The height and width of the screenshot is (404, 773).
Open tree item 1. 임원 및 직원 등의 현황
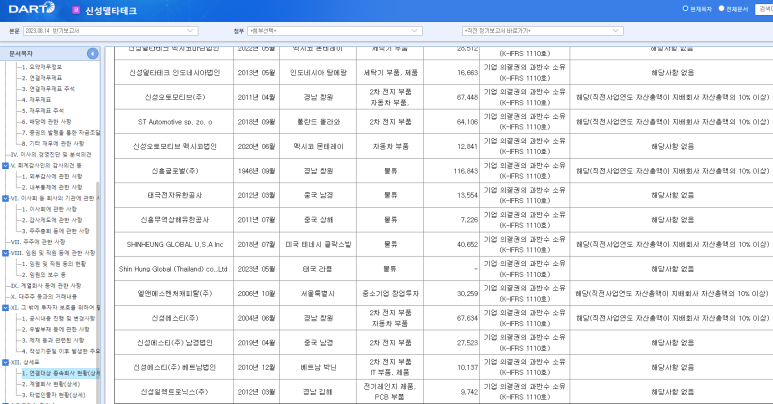(54, 264)
